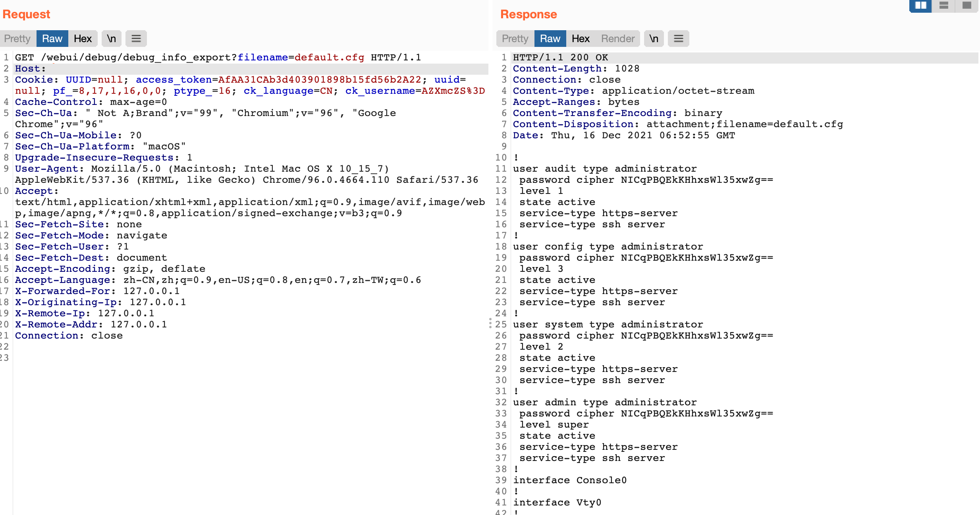This screenshot has height=515, width=980.
Task: Toggle response newline characters display
Action: click(654, 39)
